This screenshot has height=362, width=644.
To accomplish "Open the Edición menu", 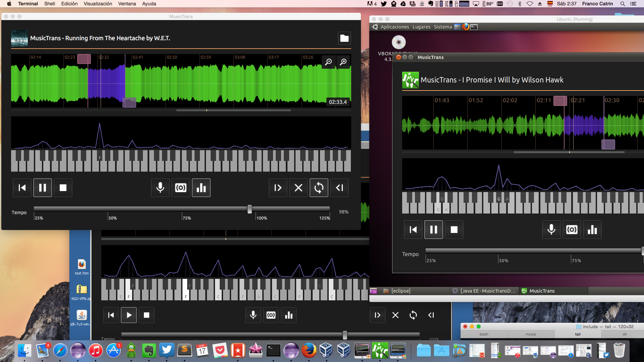I will [x=69, y=4].
